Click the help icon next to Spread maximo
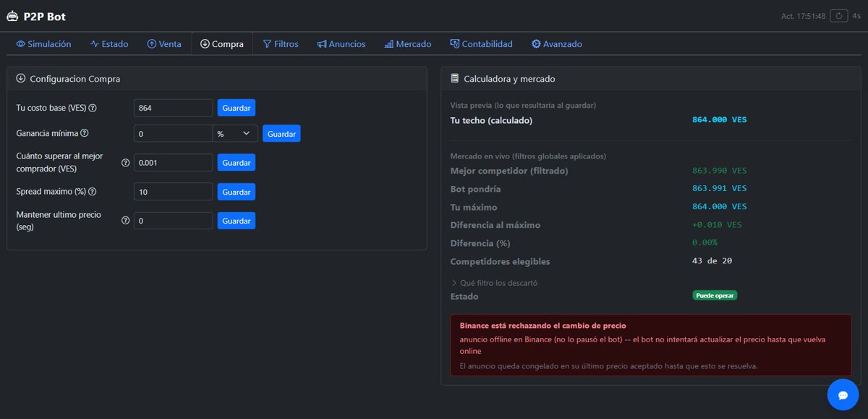Image resolution: width=868 pixels, height=419 pixels. click(x=92, y=192)
